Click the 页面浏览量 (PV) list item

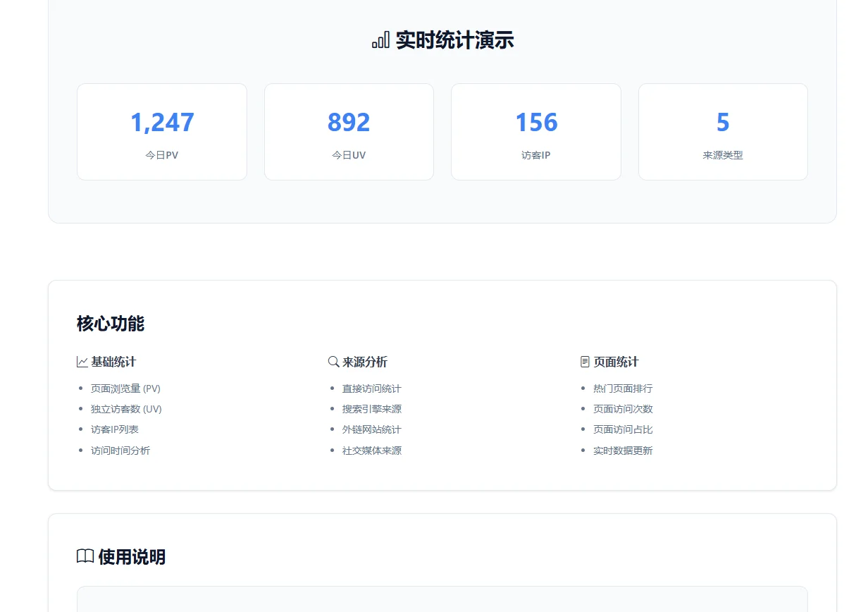click(125, 388)
